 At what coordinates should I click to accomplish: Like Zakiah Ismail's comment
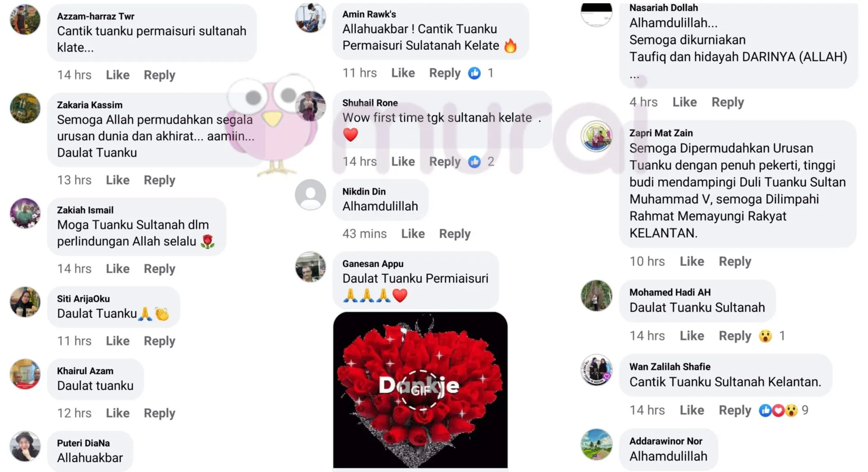[118, 269]
